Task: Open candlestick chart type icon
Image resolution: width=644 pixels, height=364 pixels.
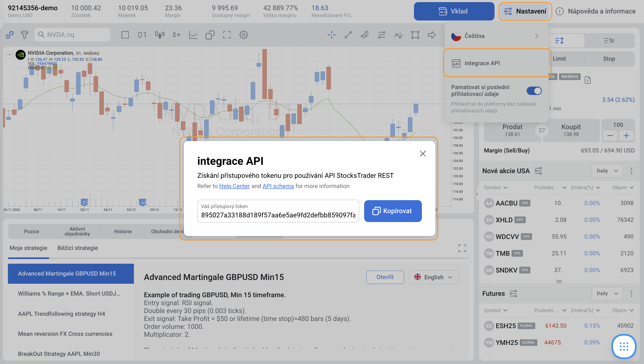Action: click(x=159, y=35)
